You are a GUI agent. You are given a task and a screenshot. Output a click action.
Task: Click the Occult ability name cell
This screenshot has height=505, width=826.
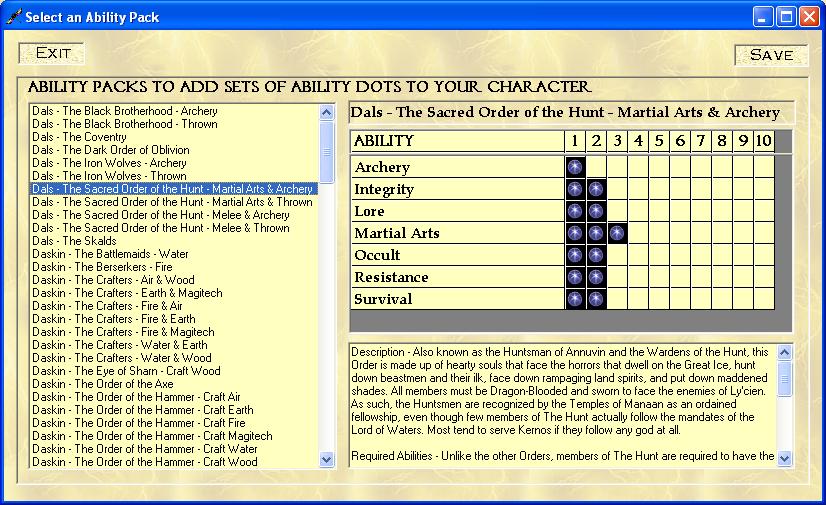458,255
